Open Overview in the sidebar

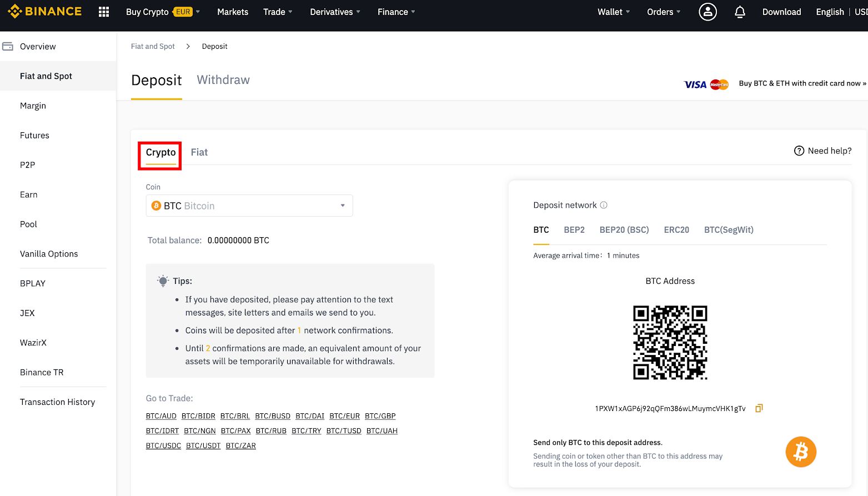click(x=38, y=47)
